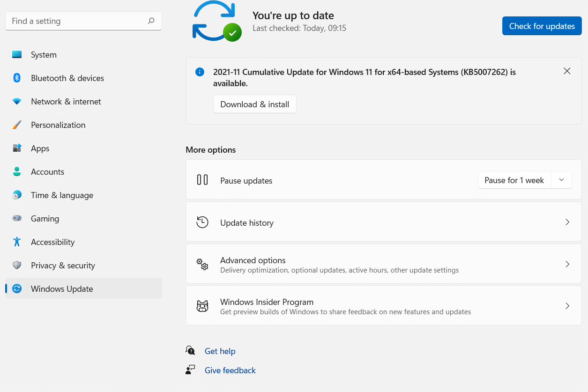Select System in the sidebar
The image size is (588, 392).
tap(44, 54)
